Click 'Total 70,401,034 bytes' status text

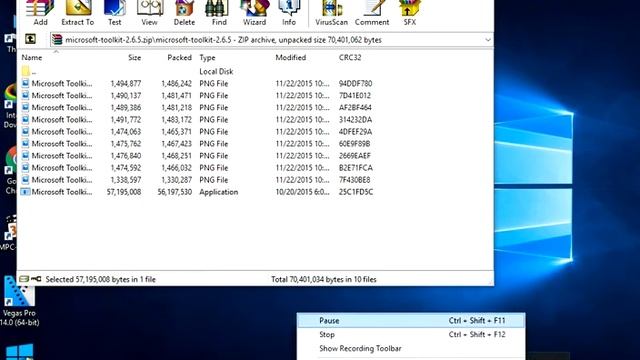[324, 279]
